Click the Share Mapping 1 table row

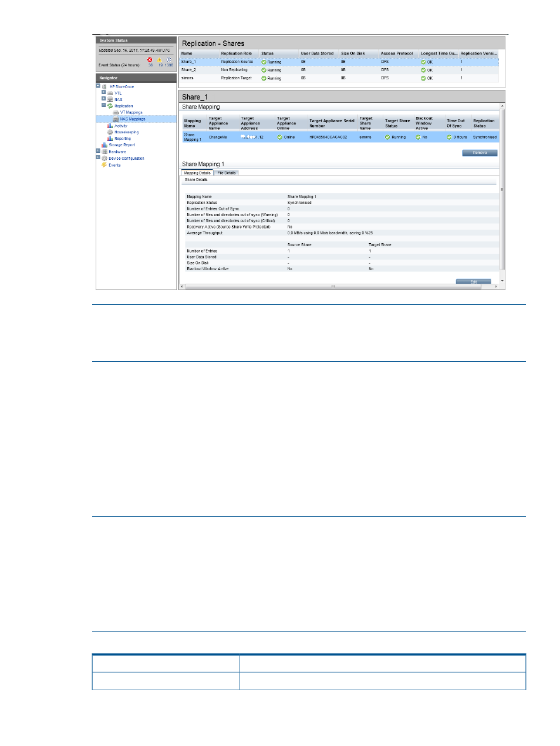(x=340, y=137)
